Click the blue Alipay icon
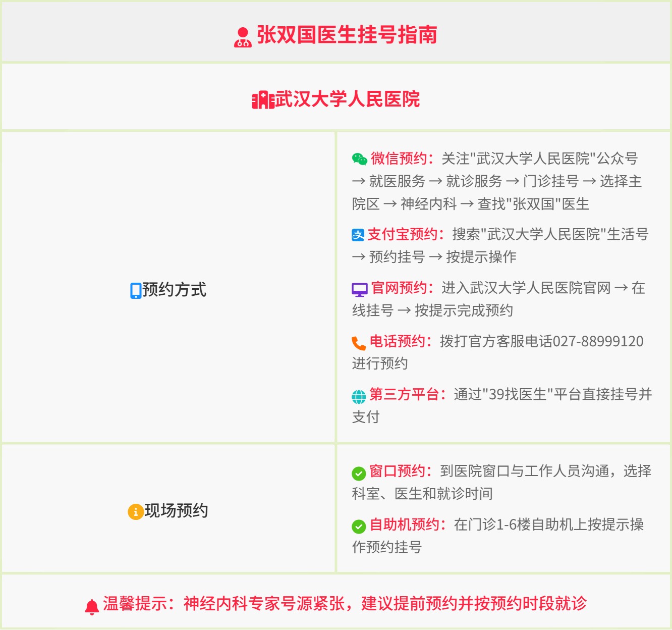The image size is (672, 630). [x=358, y=235]
